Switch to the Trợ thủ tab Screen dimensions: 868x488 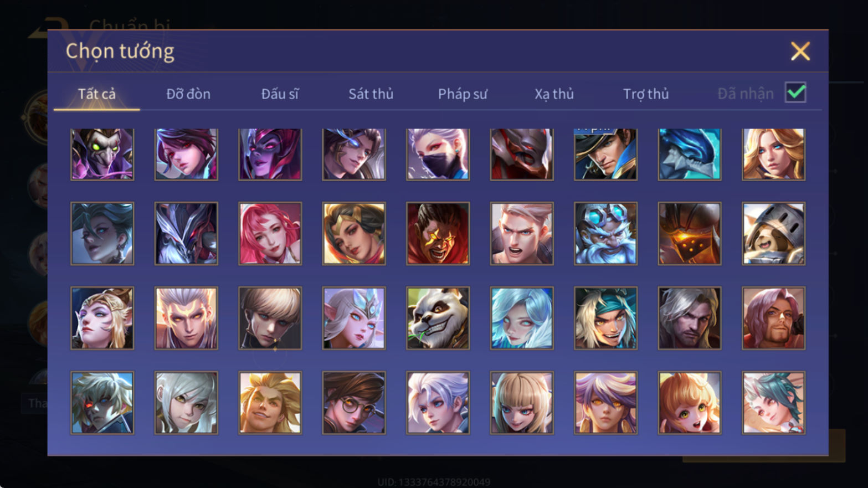point(646,94)
